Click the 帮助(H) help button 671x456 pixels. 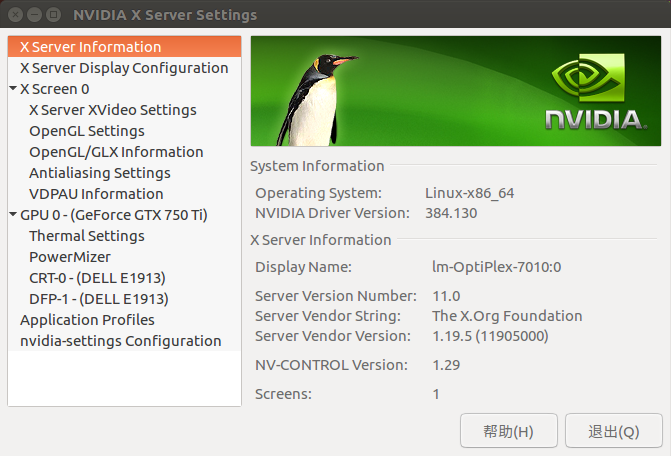pyautogui.click(x=509, y=431)
